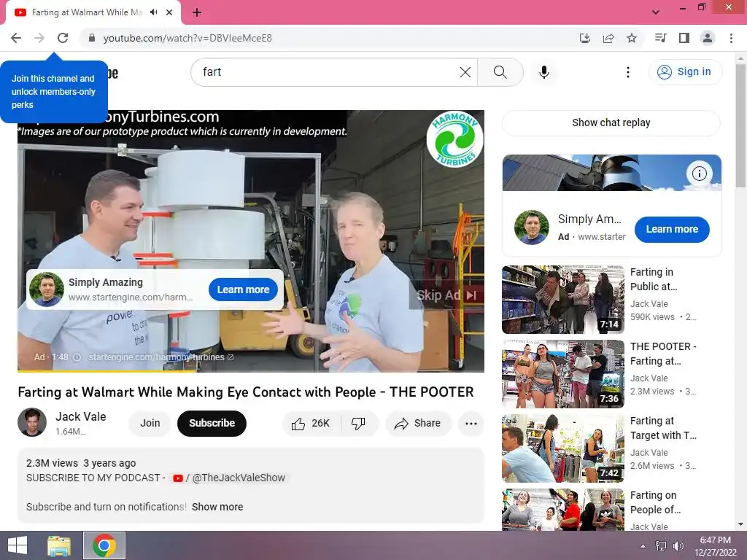This screenshot has width=747, height=560.
Task: Sign in to YouTube
Action: pyautogui.click(x=684, y=72)
